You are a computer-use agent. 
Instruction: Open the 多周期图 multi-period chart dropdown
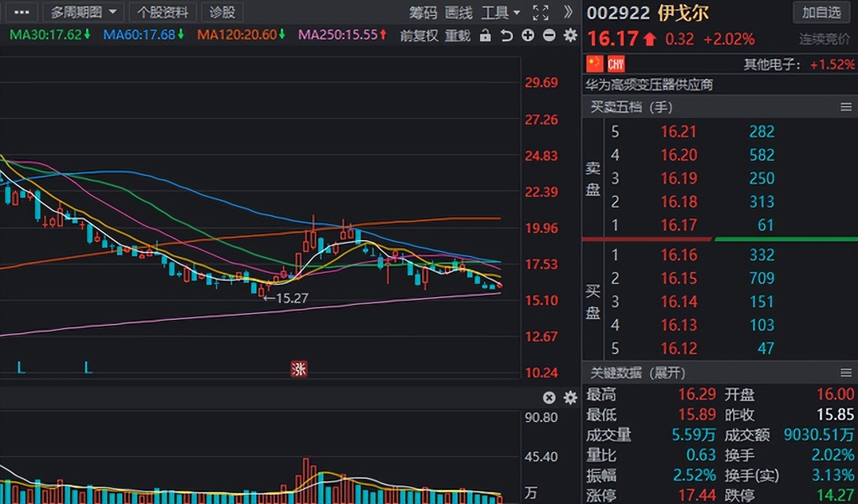[x=84, y=12]
